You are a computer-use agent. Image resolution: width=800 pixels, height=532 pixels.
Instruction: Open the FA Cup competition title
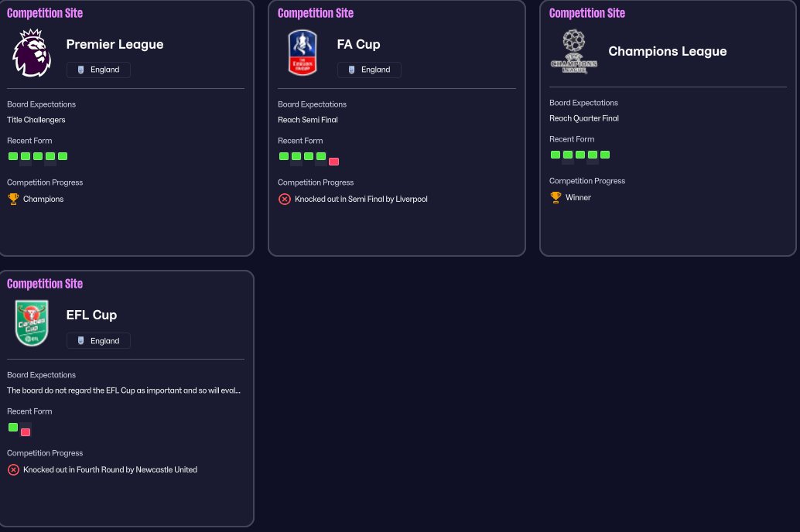click(359, 44)
